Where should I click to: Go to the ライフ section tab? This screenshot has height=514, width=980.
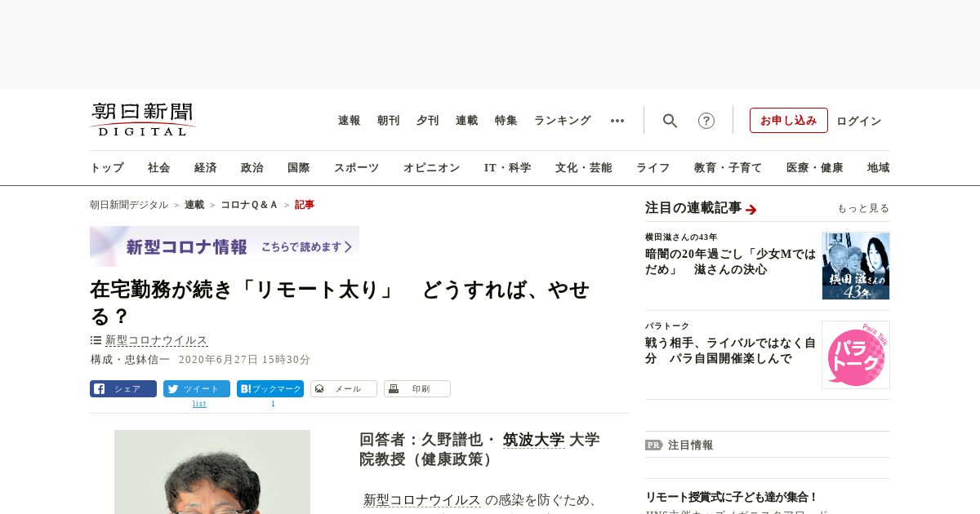tap(653, 168)
